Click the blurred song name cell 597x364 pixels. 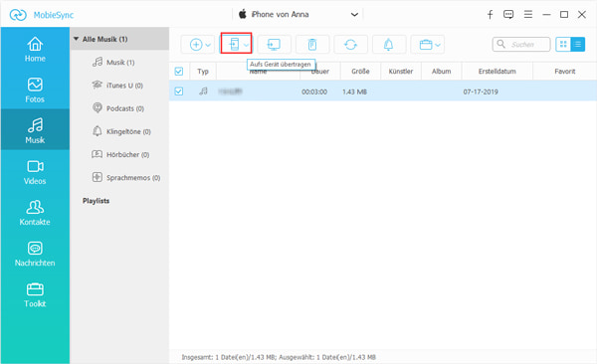click(x=231, y=91)
